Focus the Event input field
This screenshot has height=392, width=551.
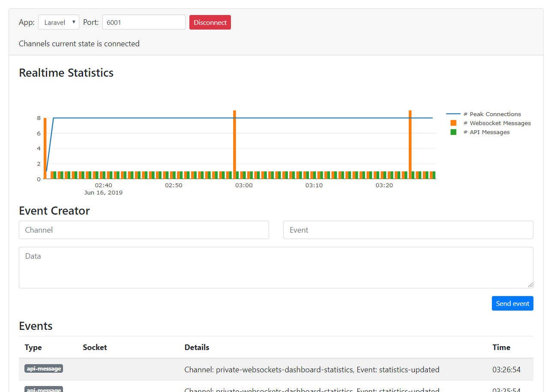tap(408, 230)
